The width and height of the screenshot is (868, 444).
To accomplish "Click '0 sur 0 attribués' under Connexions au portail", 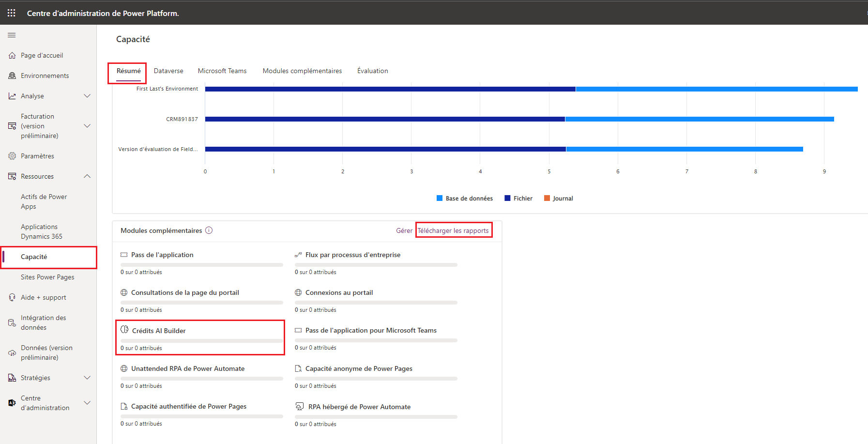I will click(316, 310).
